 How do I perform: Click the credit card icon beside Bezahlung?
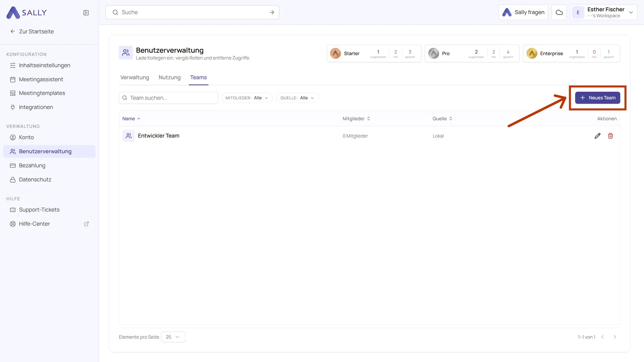[x=12, y=165]
